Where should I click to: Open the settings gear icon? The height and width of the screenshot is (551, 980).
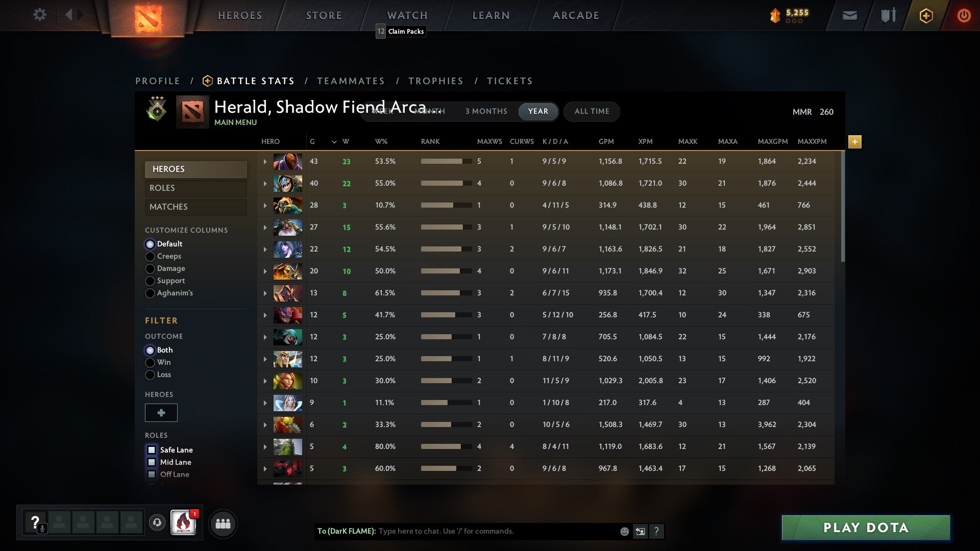click(39, 15)
